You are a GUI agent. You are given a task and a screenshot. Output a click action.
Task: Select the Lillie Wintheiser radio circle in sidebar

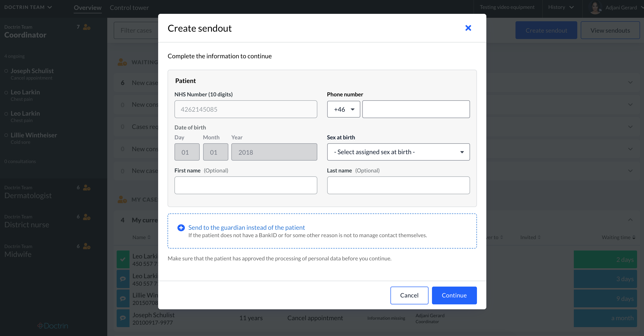[x=6, y=135]
